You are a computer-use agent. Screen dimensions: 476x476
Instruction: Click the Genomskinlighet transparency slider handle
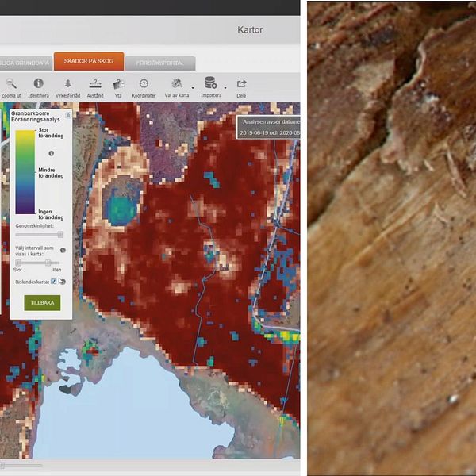click(60, 234)
